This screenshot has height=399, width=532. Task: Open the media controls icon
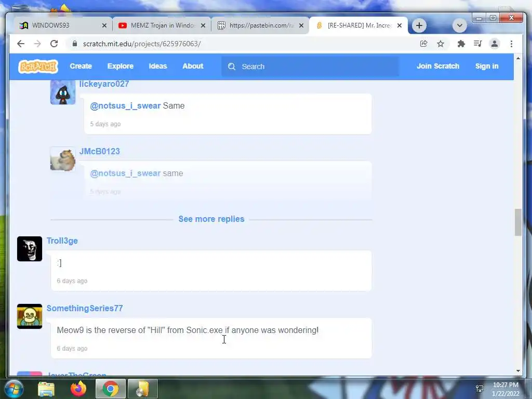[x=478, y=44]
